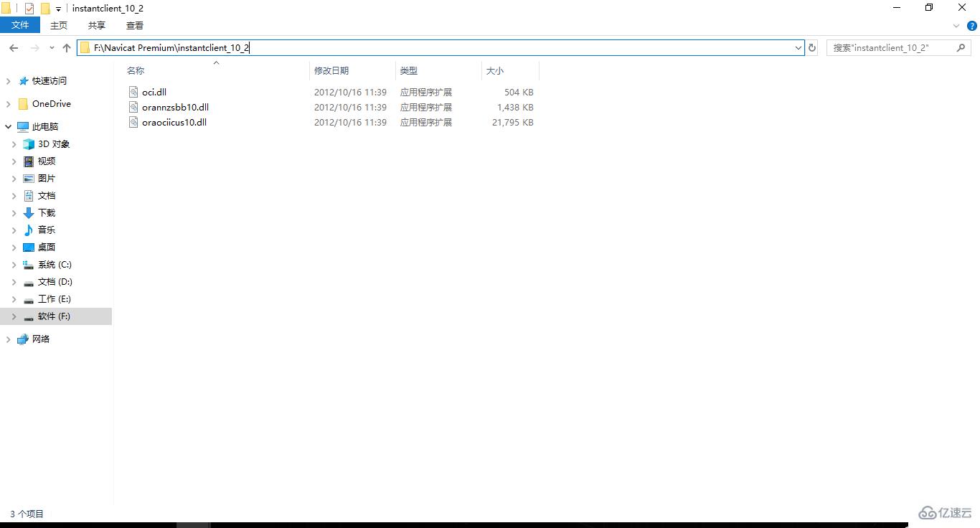Click the address bar path field
Screen dimensions: 980x528
440,47
